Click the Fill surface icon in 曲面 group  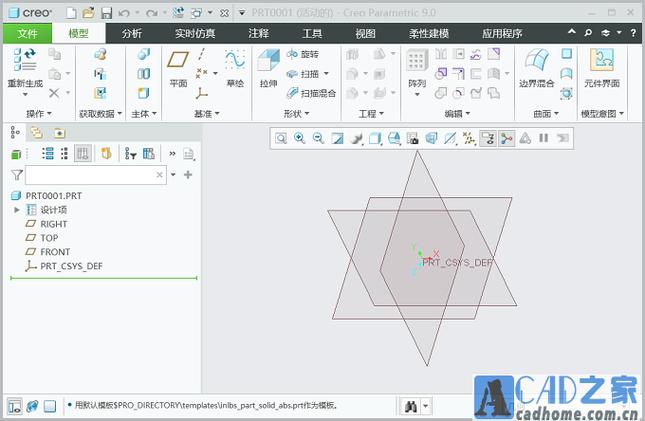click(567, 53)
